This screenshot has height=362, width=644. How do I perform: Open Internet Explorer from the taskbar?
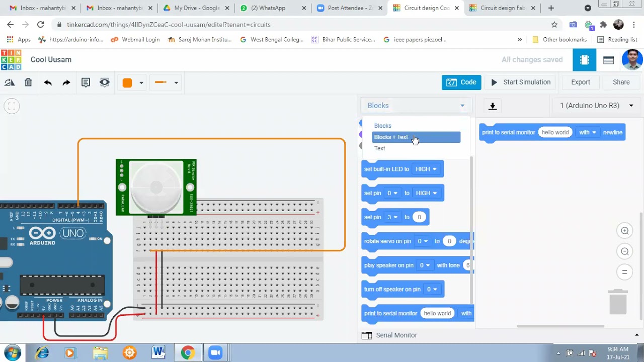pos(42,353)
